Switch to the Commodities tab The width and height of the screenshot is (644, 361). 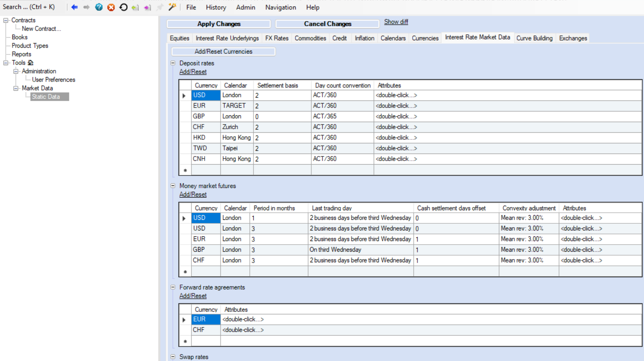(310, 38)
